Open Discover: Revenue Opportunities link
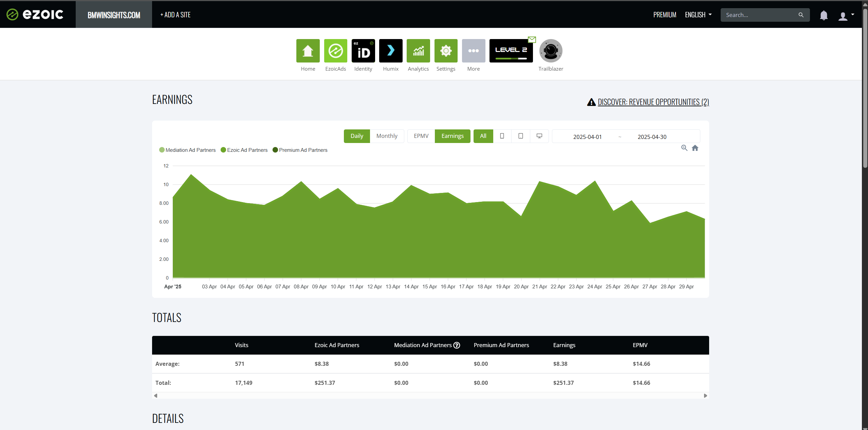 point(653,102)
